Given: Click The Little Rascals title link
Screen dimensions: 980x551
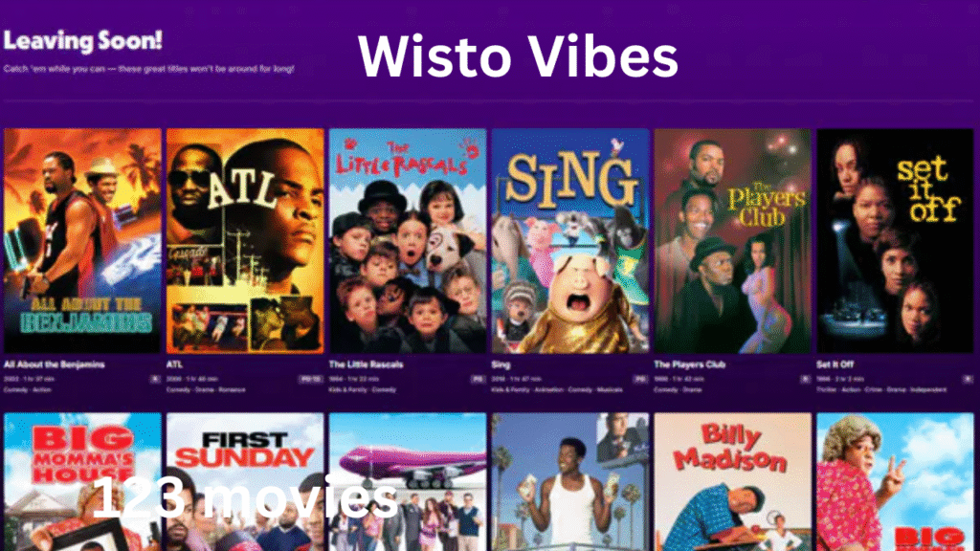Looking at the screenshot, I should [x=367, y=364].
